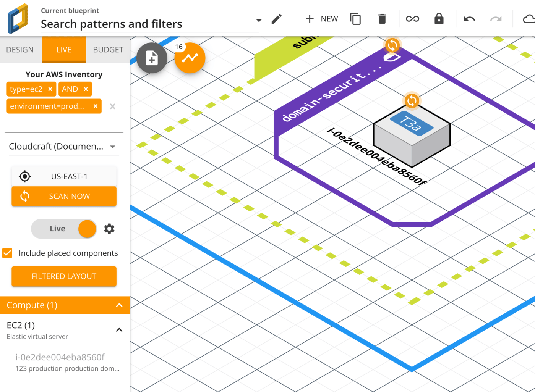Remove the environment=prod filter chip
535x392 pixels.
pyautogui.click(x=96, y=106)
